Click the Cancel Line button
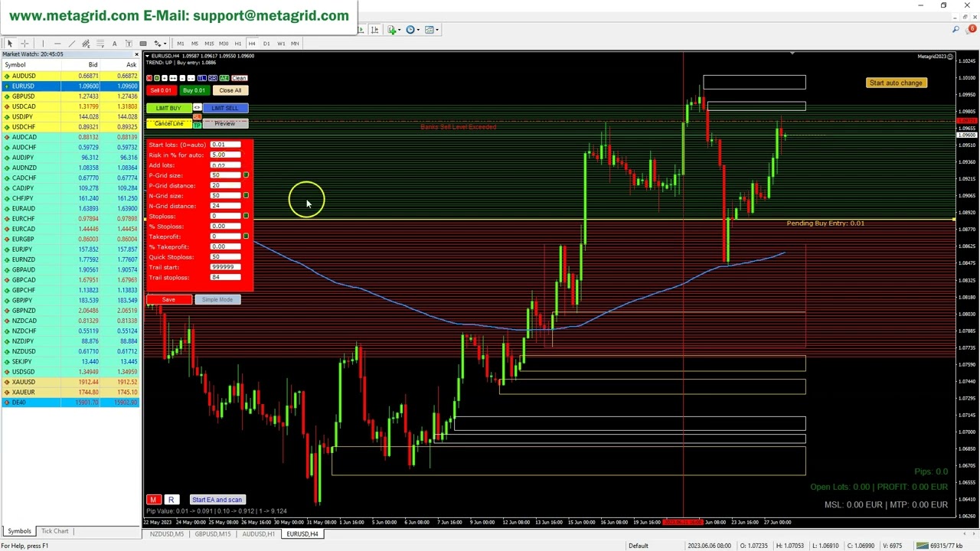 [x=169, y=124]
